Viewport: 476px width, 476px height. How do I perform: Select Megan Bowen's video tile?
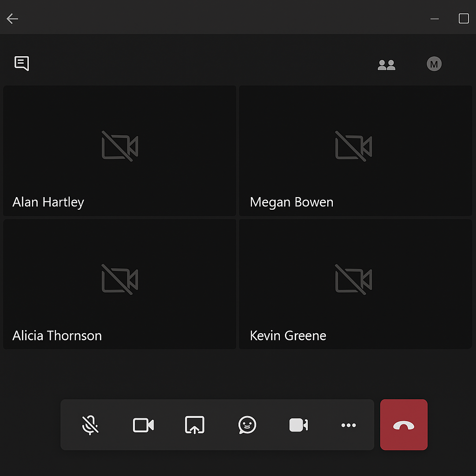click(x=356, y=151)
